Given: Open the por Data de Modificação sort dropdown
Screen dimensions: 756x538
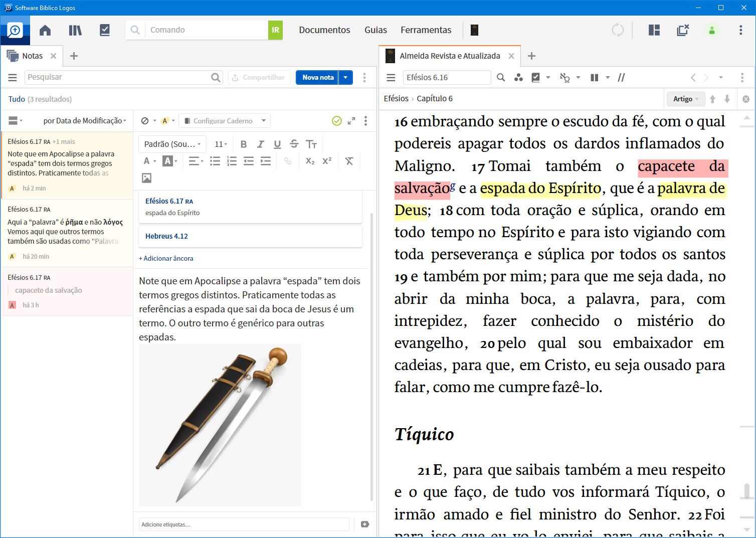Looking at the screenshot, I should pos(85,120).
